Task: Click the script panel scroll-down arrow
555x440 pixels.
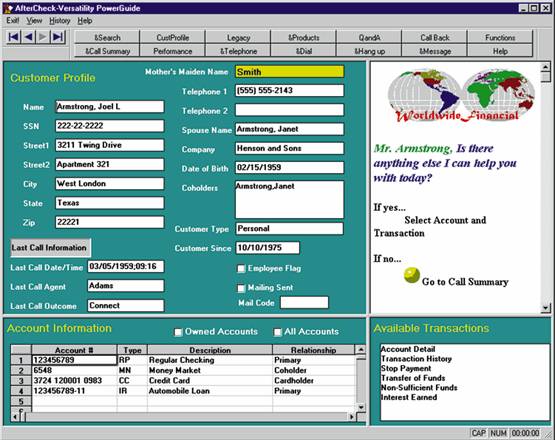Action: [x=545, y=308]
